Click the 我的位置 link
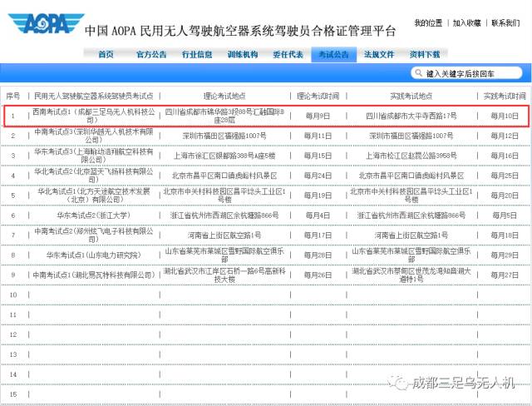 427,23
